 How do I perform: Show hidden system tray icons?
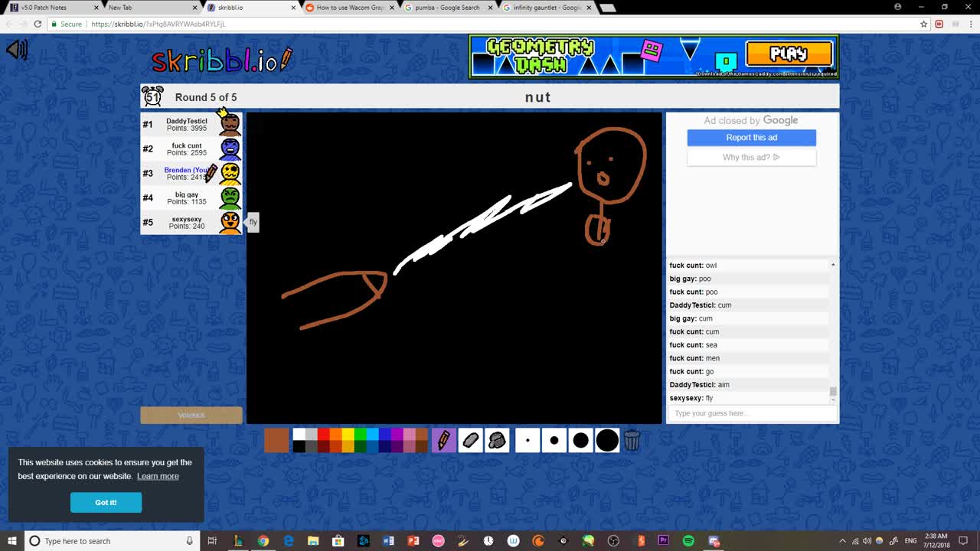843,541
